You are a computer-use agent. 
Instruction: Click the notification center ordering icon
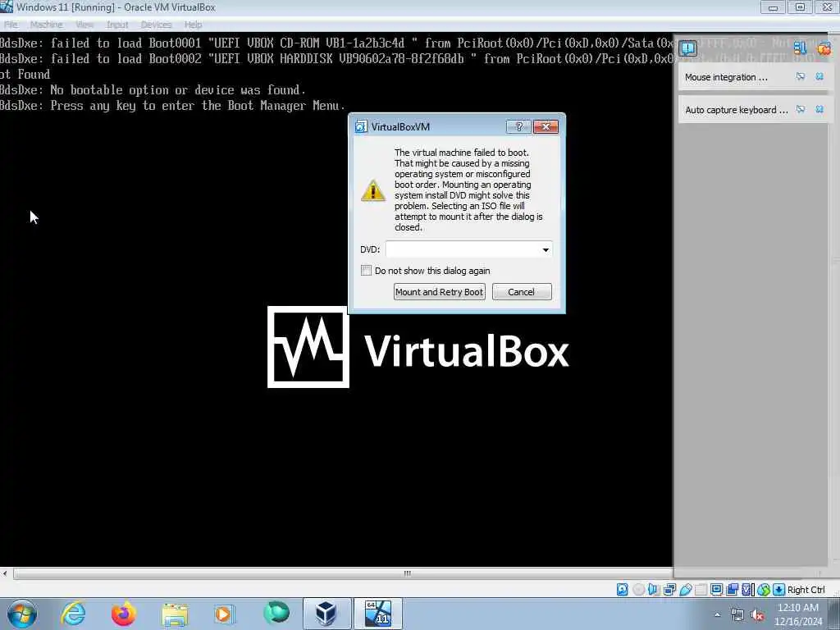click(x=800, y=48)
